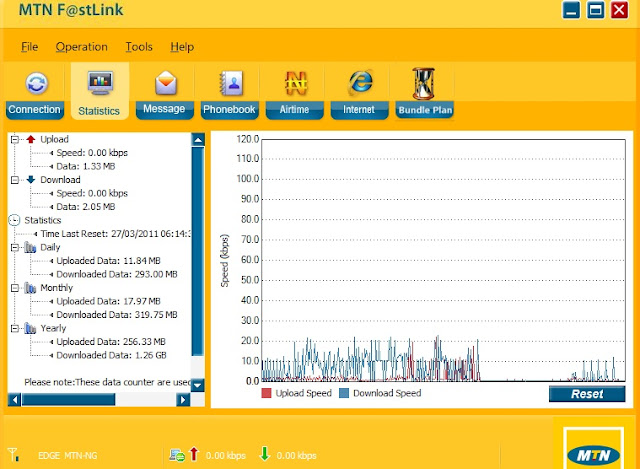640x469 pixels.
Task: Select 'Downloaded Data: 319.75 MB' row
Action: pos(117,315)
